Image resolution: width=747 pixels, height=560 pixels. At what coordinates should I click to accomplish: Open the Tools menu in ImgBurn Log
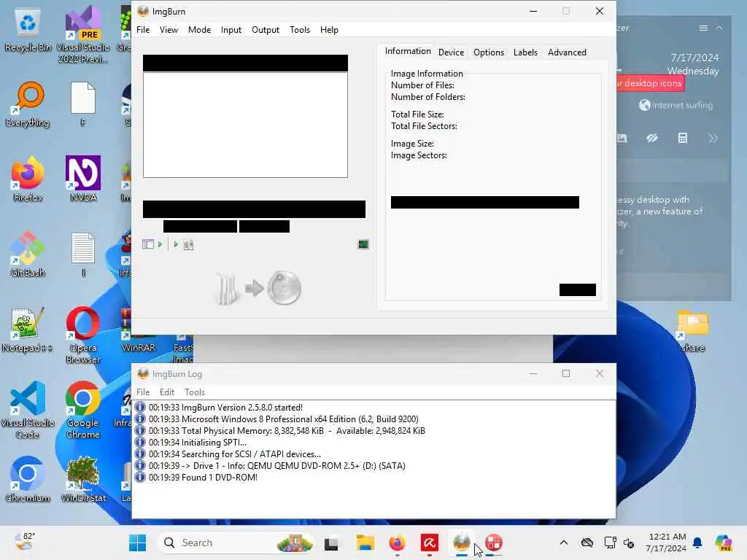(x=195, y=392)
